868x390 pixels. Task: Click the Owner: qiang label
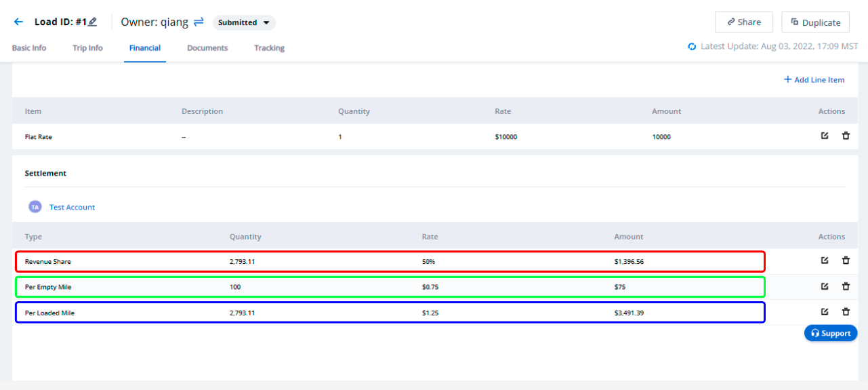coord(154,22)
